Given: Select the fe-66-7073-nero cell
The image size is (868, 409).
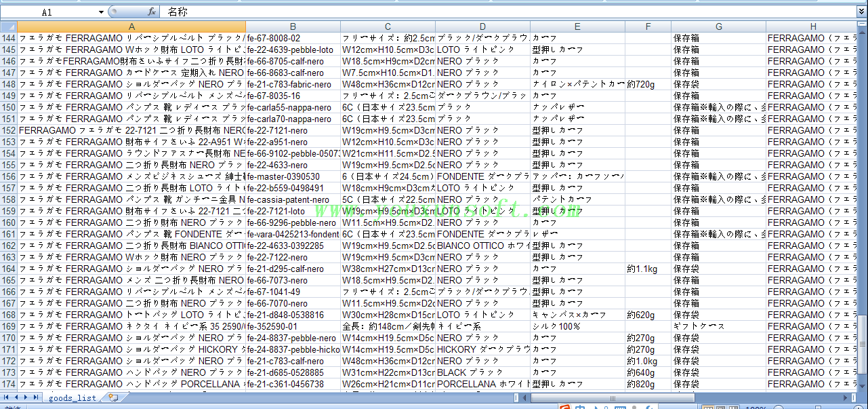Looking at the screenshot, I should pos(293,280).
